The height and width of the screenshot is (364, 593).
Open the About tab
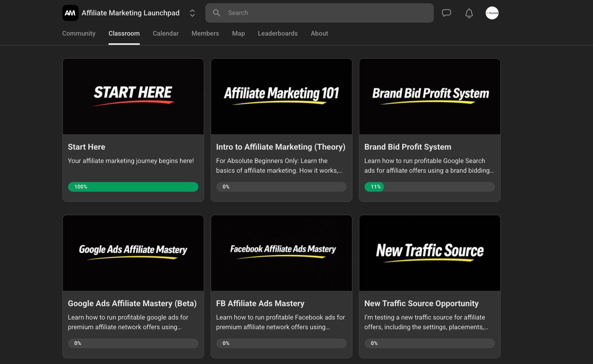319,34
